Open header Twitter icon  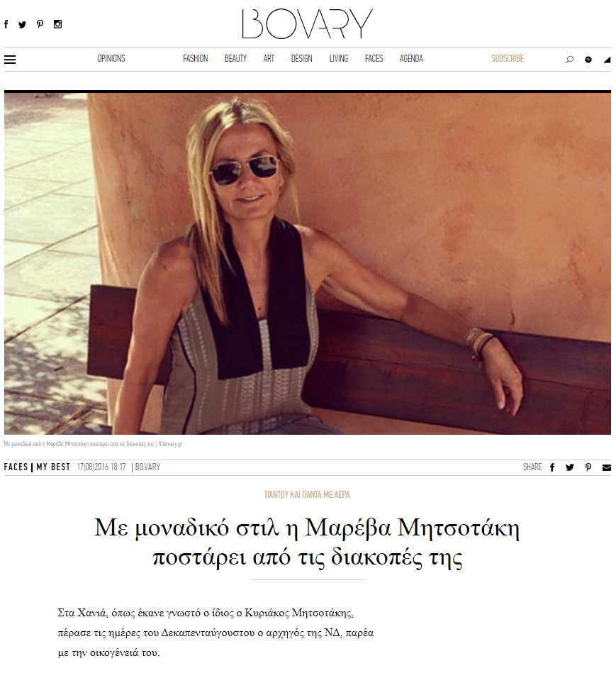(x=22, y=25)
